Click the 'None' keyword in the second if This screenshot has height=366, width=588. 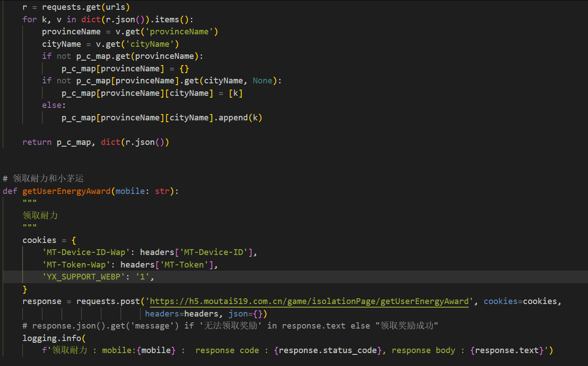click(262, 81)
